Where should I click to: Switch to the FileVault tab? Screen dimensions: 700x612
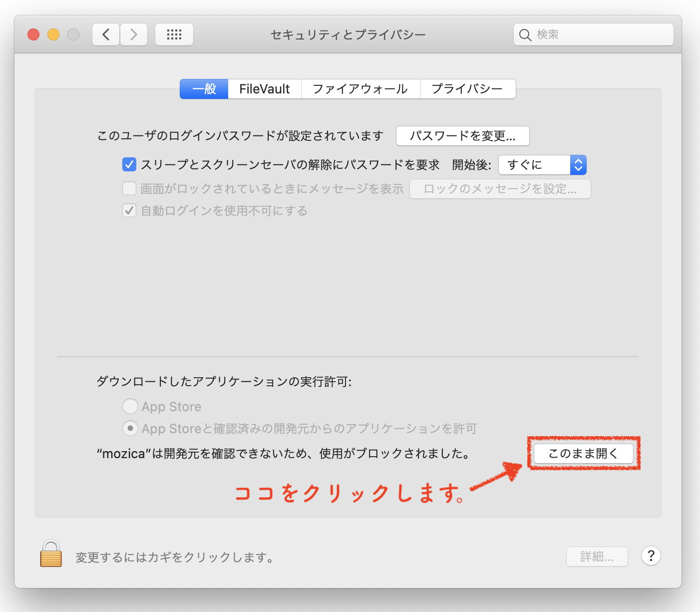pos(264,89)
